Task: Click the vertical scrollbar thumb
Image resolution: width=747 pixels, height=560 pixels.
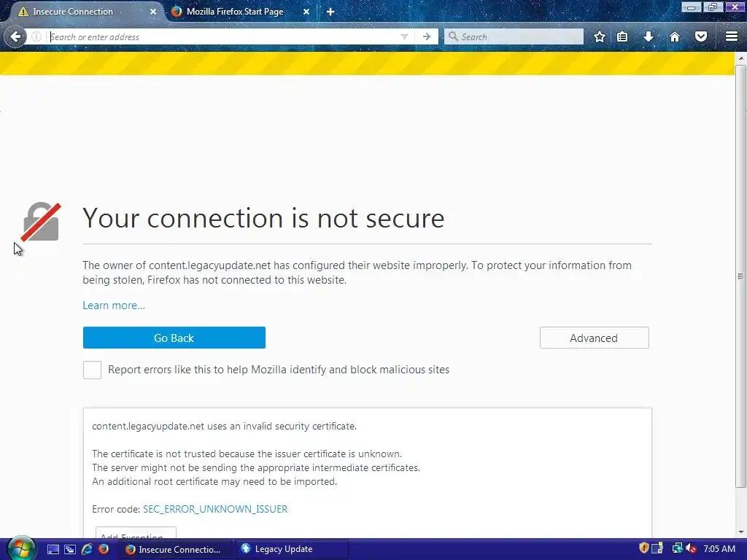Action: point(740,276)
